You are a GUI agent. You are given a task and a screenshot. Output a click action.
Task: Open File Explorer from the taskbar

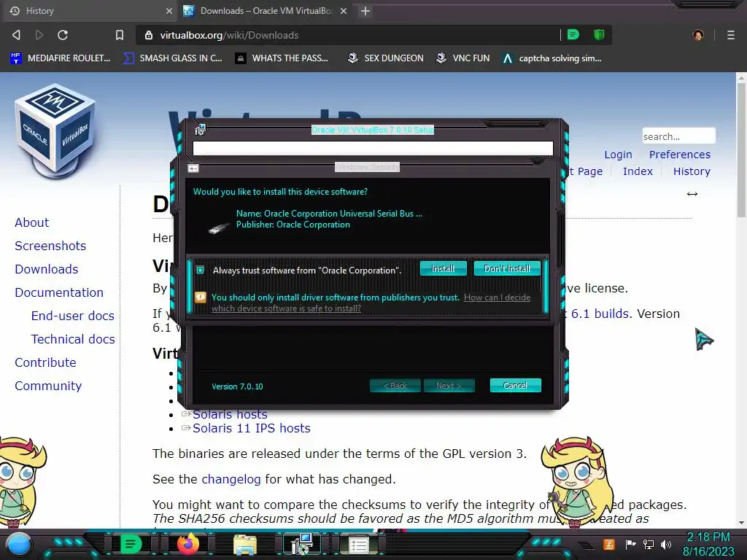pos(245,544)
